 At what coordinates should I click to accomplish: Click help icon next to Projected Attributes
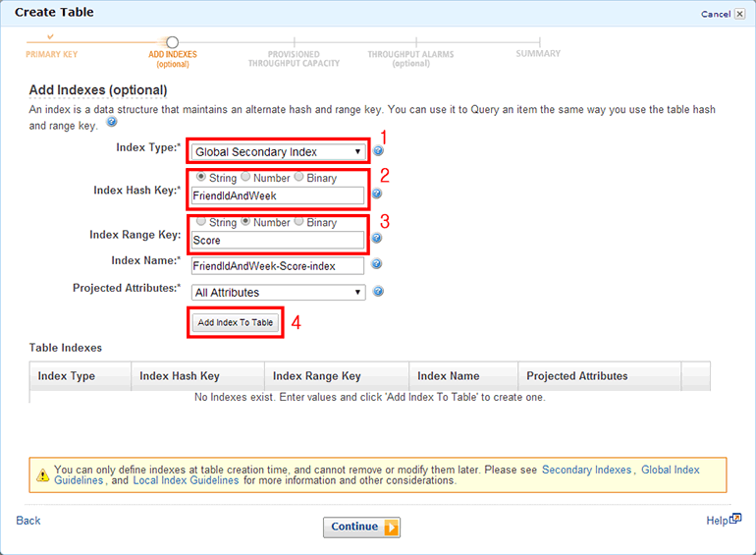click(x=378, y=292)
